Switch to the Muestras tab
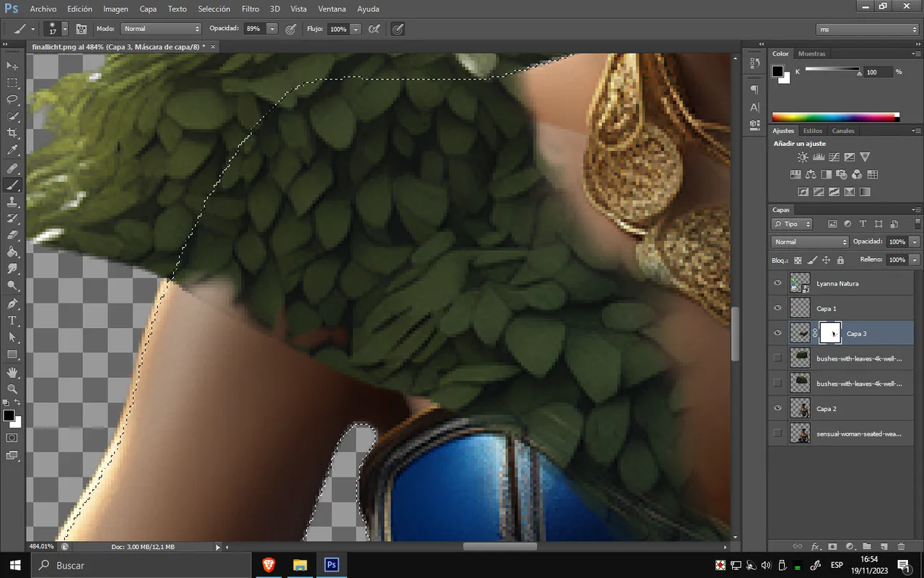Screen dimensions: 924x578 [812, 53]
